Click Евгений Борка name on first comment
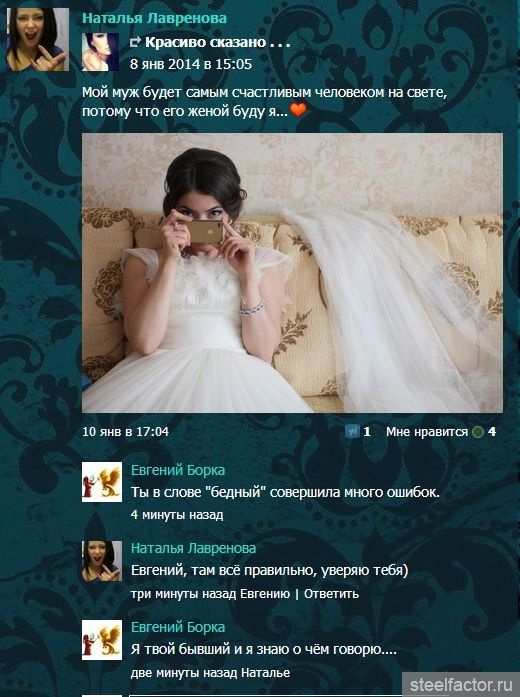Screen dimensions: 520x697 coord(178,470)
